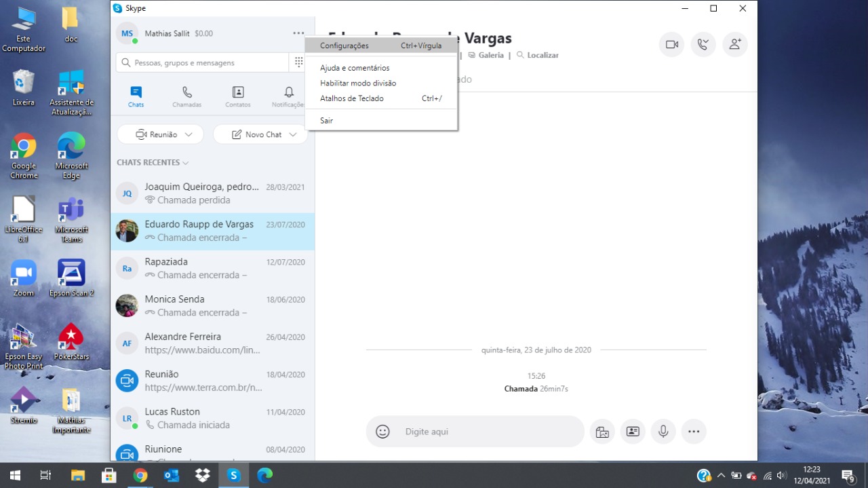The width and height of the screenshot is (868, 488).
Task: Click Sair in the open menu
Action: [326, 120]
